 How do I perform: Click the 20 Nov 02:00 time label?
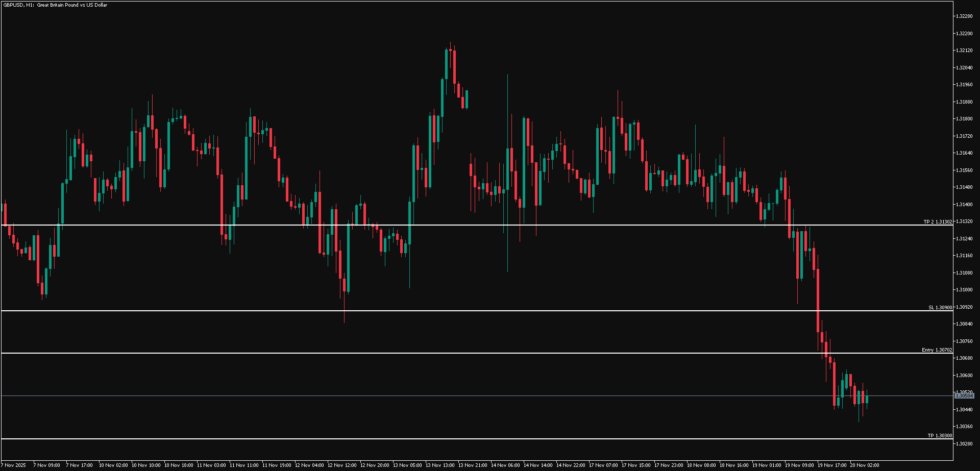[864, 465]
